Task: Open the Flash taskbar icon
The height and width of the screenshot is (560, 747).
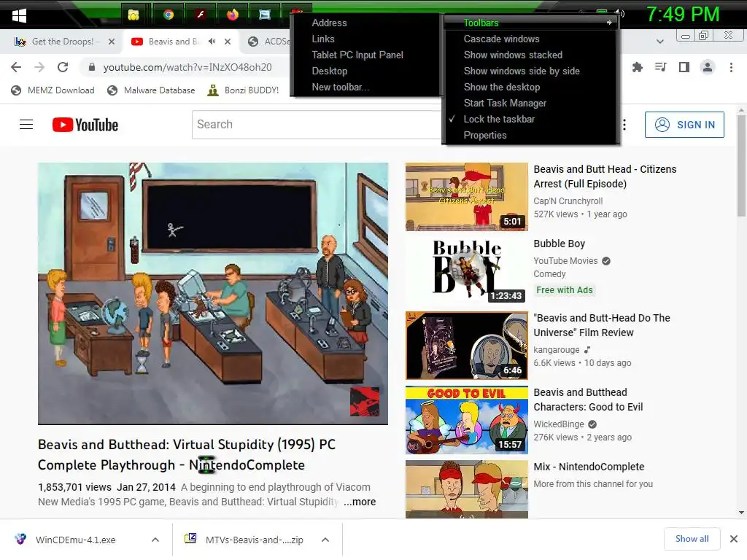Action: [201, 15]
